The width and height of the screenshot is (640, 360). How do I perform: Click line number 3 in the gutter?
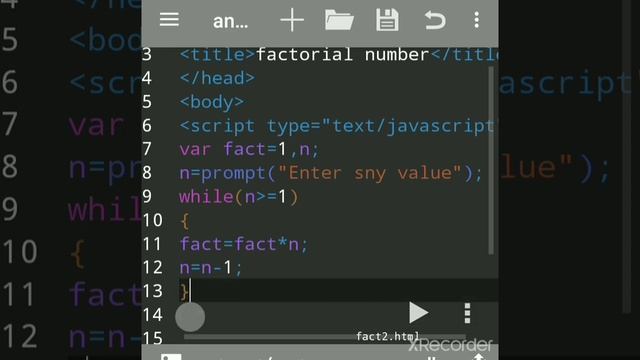click(147, 54)
